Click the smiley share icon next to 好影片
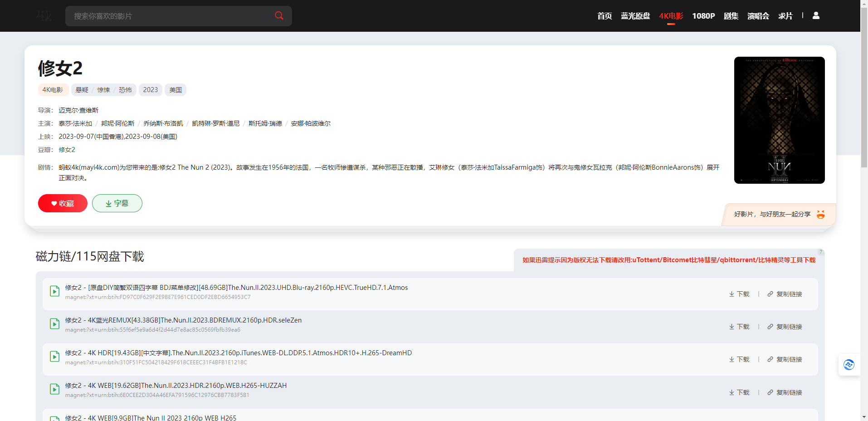 (x=820, y=214)
